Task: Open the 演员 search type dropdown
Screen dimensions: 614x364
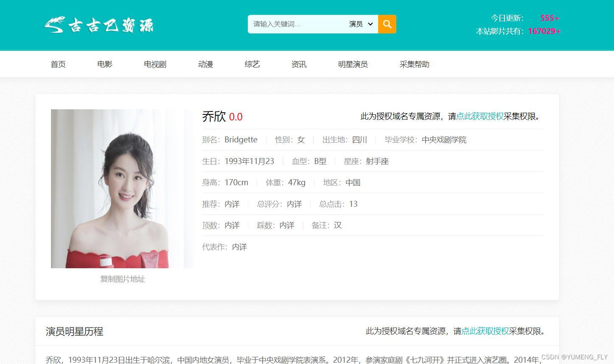Action: (361, 24)
